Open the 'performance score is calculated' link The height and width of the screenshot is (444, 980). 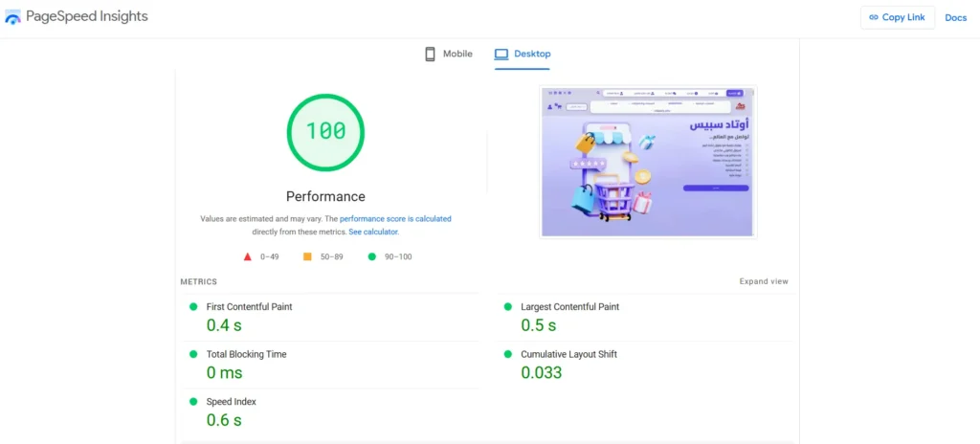pos(395,219)
